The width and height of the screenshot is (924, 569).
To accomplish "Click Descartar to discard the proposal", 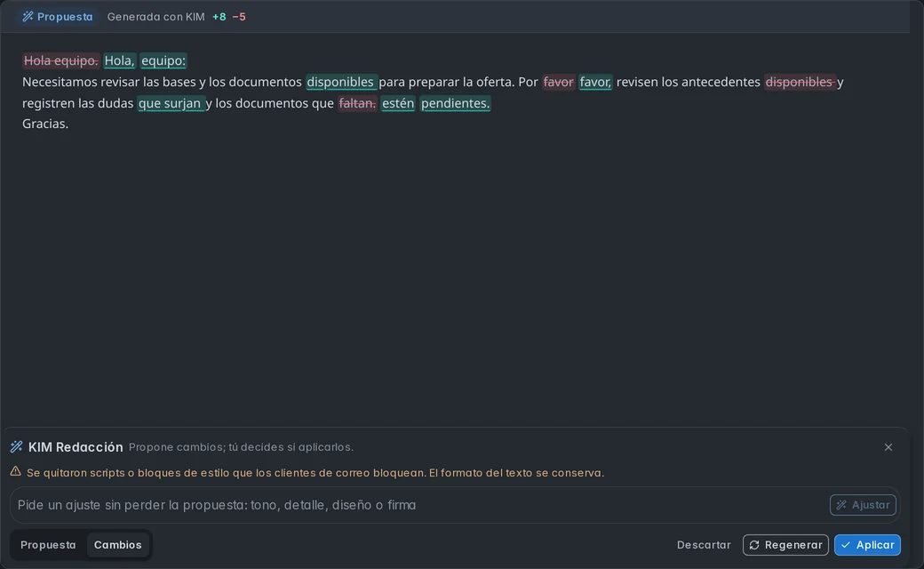I will [704, 545].
